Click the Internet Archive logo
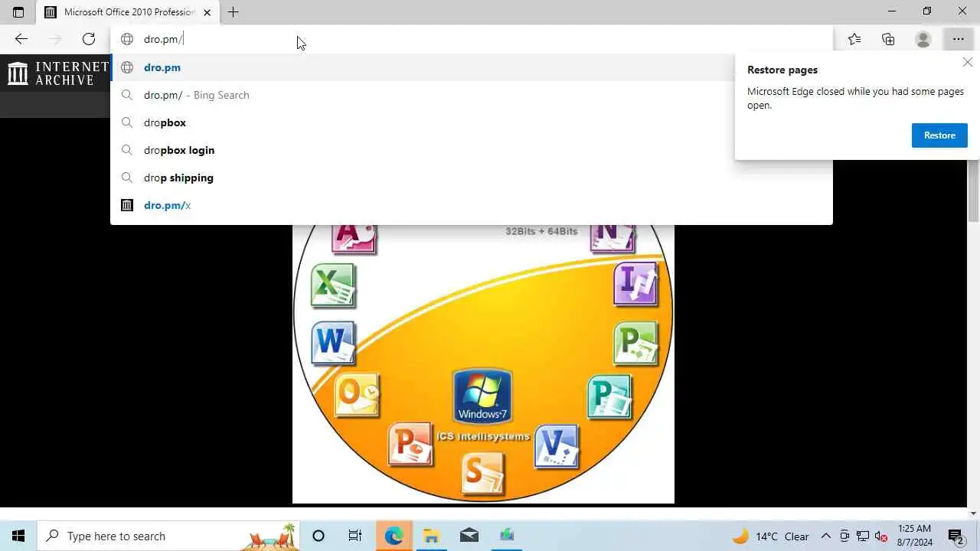Image resolution: width=980 pixels, height=551 pixels. click(x=57, y=73)
